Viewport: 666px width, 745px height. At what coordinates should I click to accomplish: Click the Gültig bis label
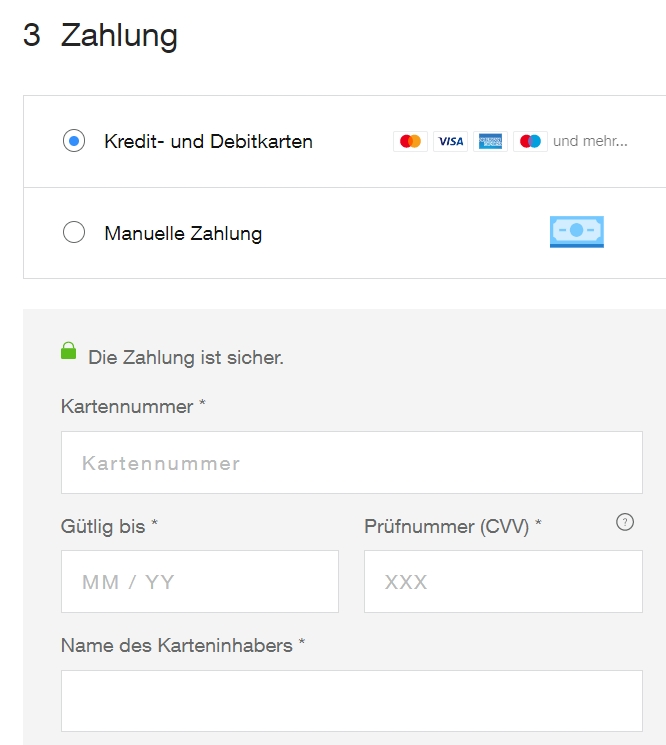[x=109, y=526]
